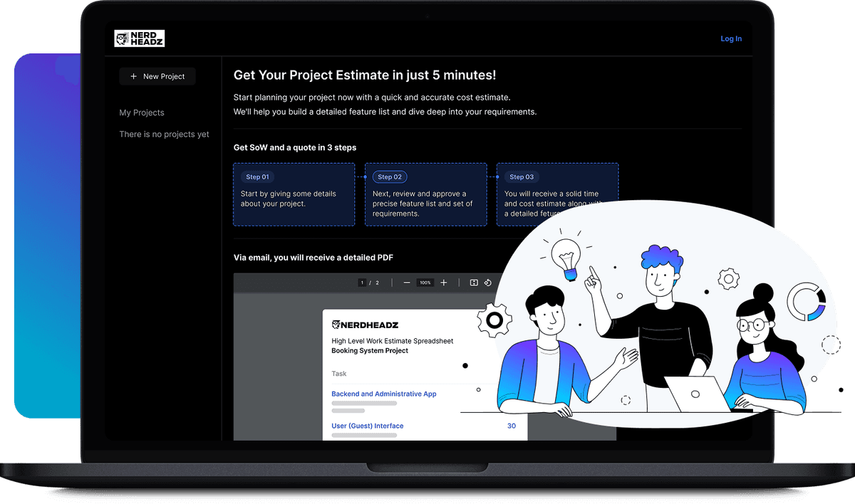Viewport: 855px width, 504px height.
Task: Zoom out with PDF minus icon
Action: click(407, 283)
